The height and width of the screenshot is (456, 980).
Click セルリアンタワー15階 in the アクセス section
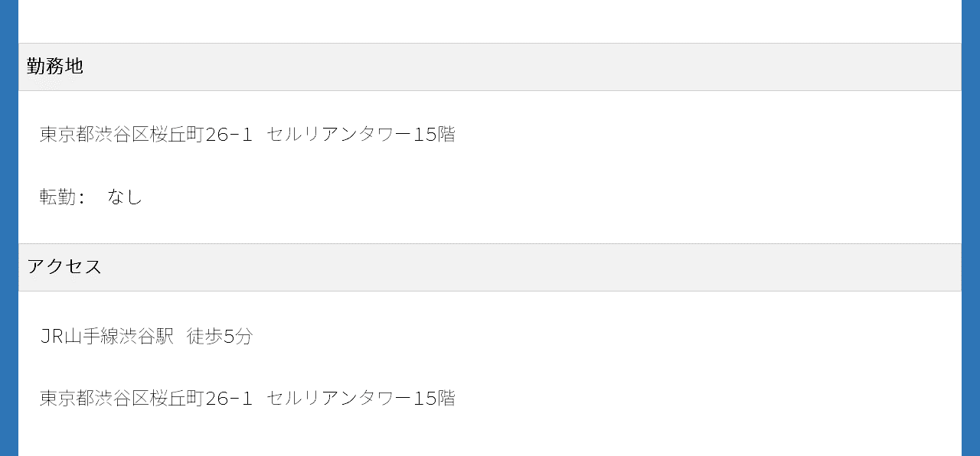pos(361,399)
